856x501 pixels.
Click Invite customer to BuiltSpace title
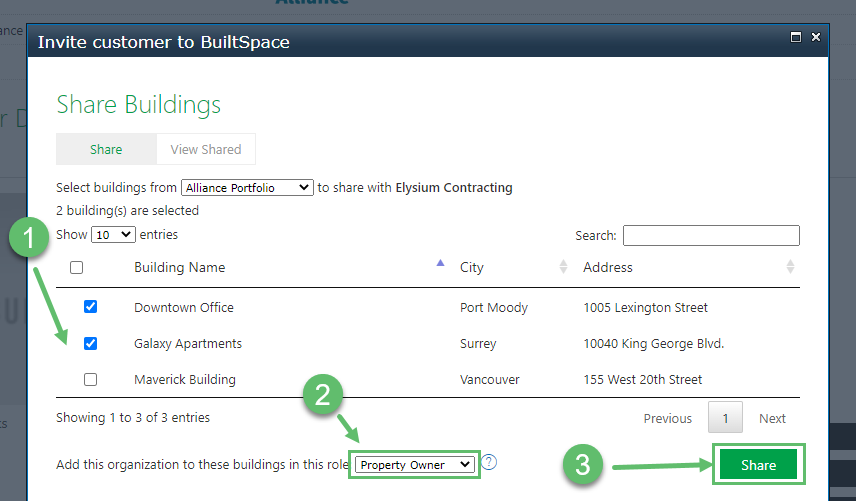click(164, 42)
